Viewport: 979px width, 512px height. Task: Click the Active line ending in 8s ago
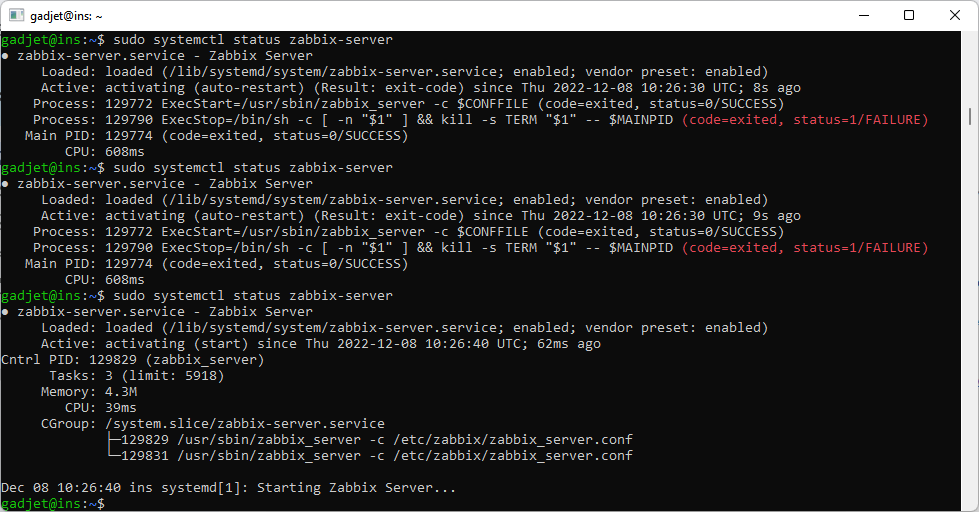(x=420, y=88)
